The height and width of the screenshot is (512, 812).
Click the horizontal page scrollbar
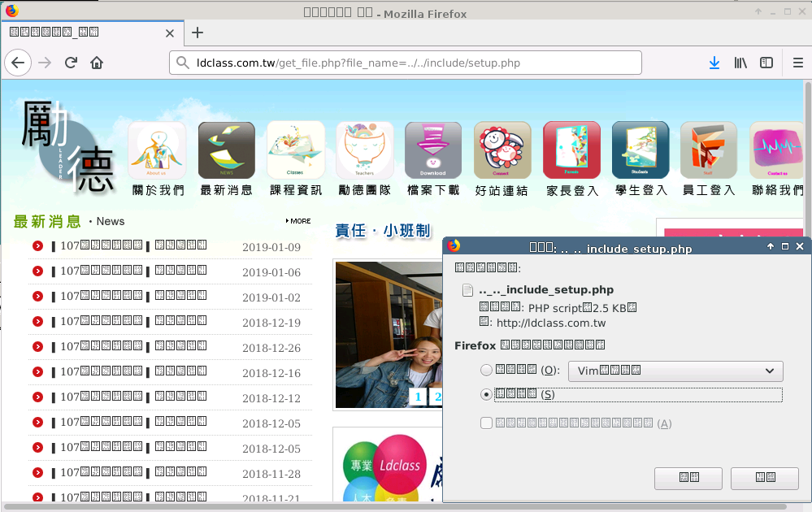[394, 507]
